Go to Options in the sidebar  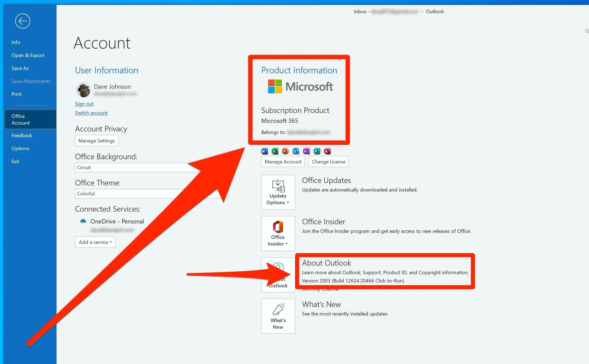pyautogui.click(x=20, y=148)
